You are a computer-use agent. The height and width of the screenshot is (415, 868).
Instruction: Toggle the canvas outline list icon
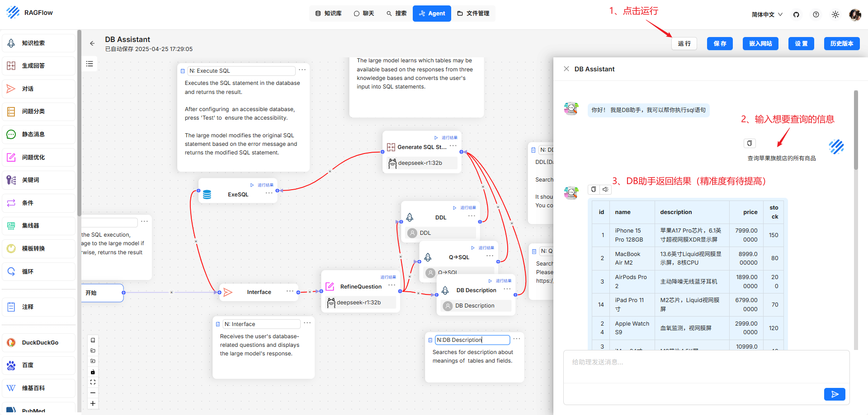[90, 64]
